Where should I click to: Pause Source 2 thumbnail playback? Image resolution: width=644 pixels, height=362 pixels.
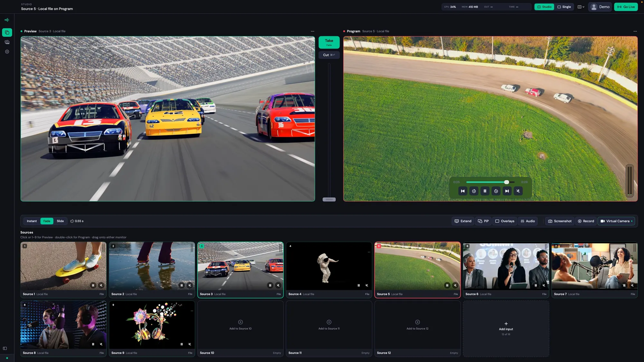point(182,285)
